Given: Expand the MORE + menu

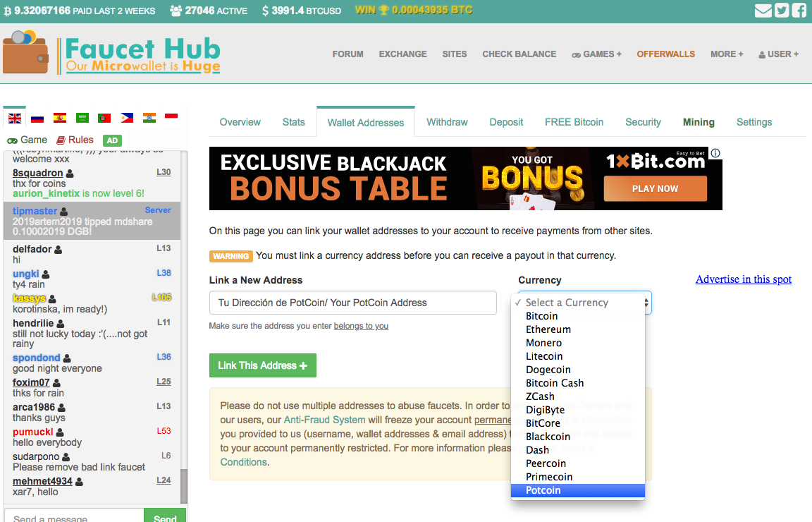Looking at the screenshot, I should (727, 54).
